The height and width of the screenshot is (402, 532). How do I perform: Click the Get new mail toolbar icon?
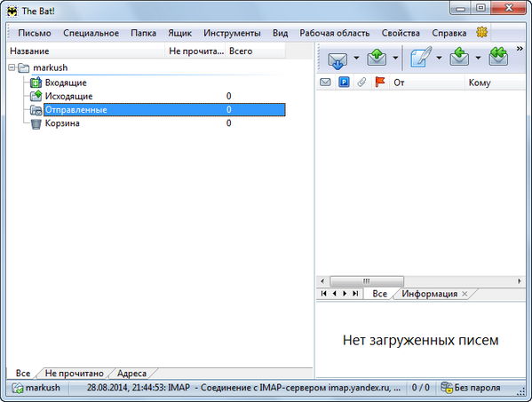337,60
